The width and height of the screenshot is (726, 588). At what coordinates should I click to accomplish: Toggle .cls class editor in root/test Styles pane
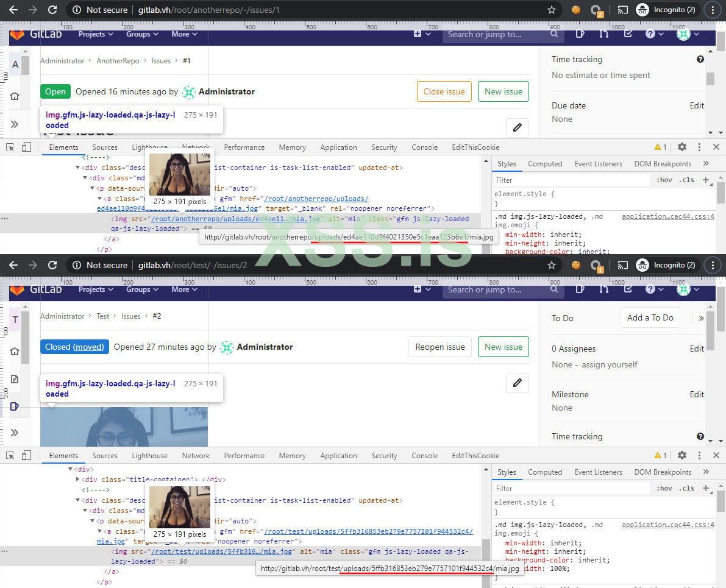[x=686, y=489]
